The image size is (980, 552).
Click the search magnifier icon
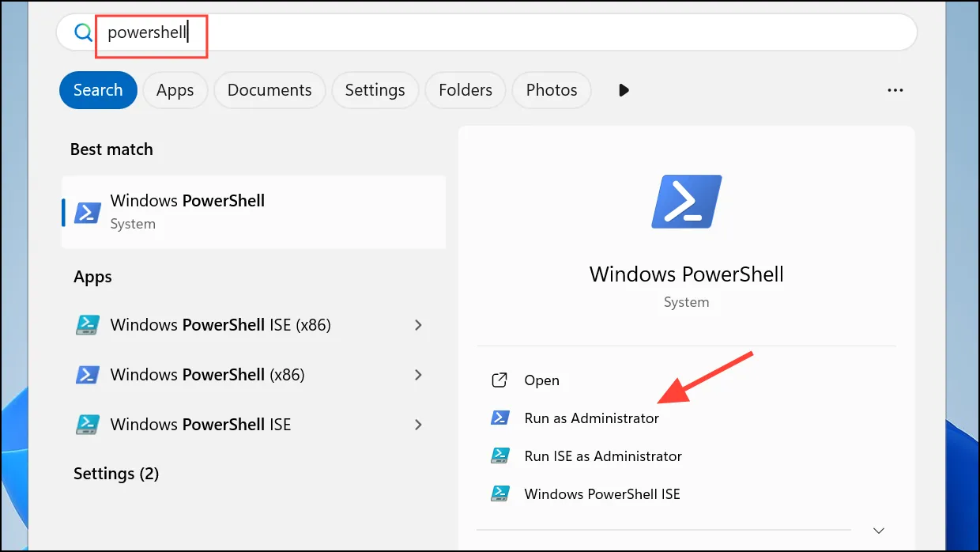[83, 32]
